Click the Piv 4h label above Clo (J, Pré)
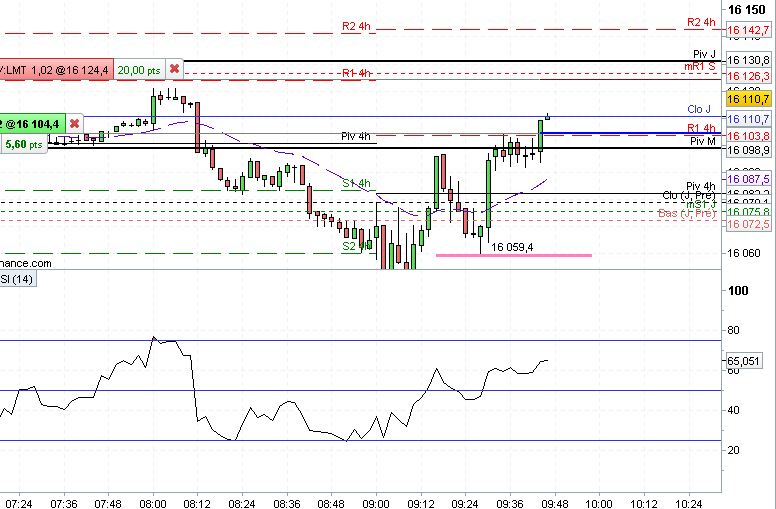The width and height of the screenshot is (776, 509). pyautogui.click(x=701, y=186)
